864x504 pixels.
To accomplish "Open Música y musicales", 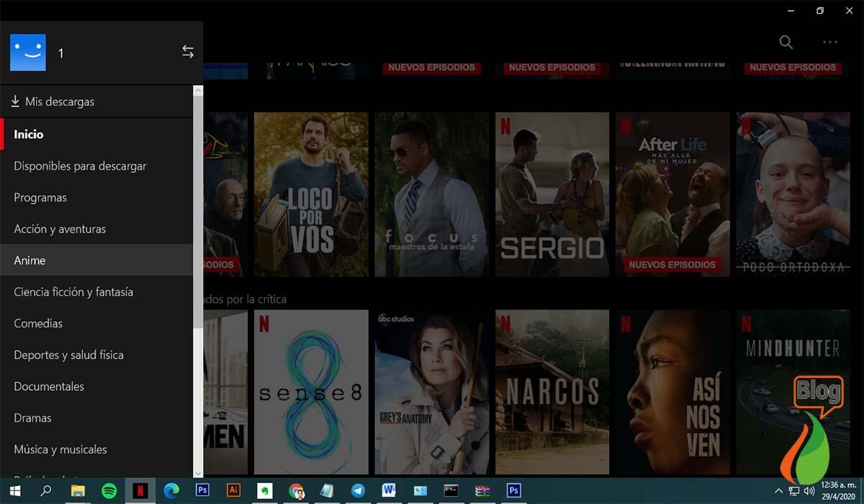I will tap(96, 449).
